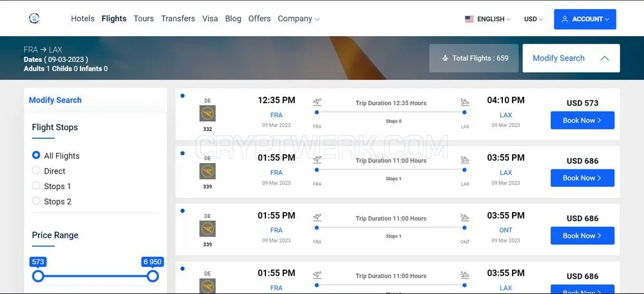This screenshot has width=644, height=294.
Task: Click the site logo in the header
Action: (x=34, y=18)
